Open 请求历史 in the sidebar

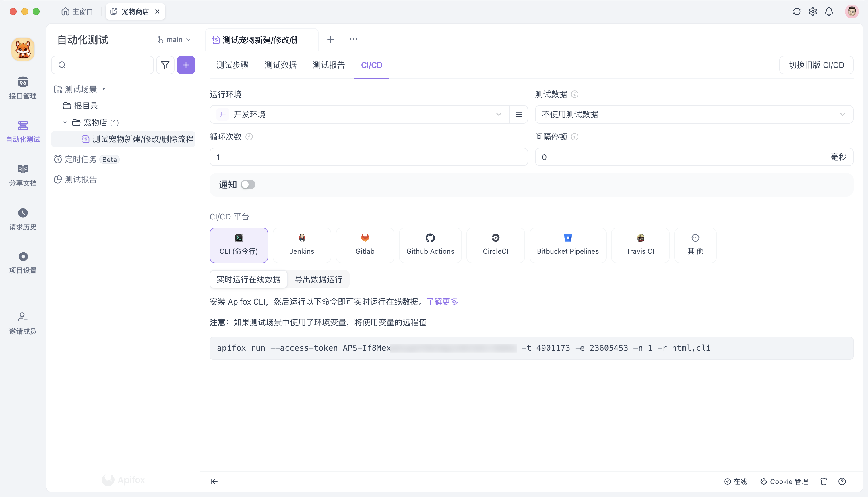click(22, 218)
